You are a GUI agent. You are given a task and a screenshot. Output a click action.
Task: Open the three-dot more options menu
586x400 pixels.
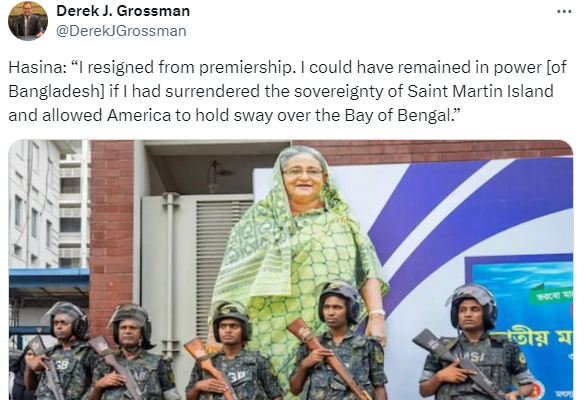point(564,12)
